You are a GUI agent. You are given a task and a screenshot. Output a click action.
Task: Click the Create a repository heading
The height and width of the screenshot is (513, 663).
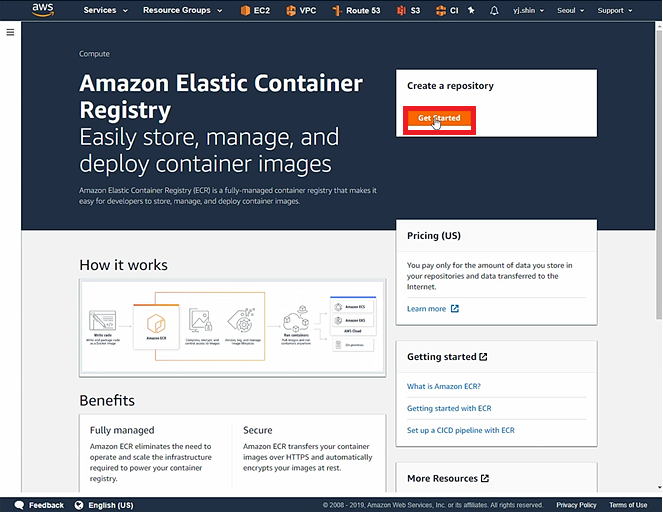(x=450, y=86)
